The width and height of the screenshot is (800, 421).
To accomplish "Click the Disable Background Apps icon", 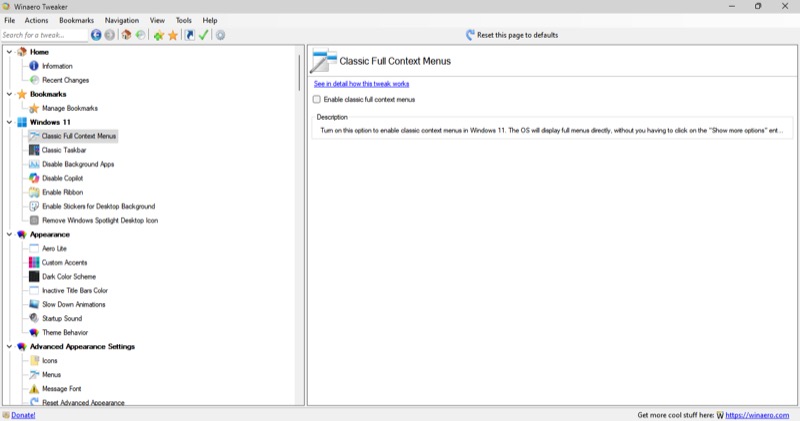I will pyautogui.click(x=34, y=164).
